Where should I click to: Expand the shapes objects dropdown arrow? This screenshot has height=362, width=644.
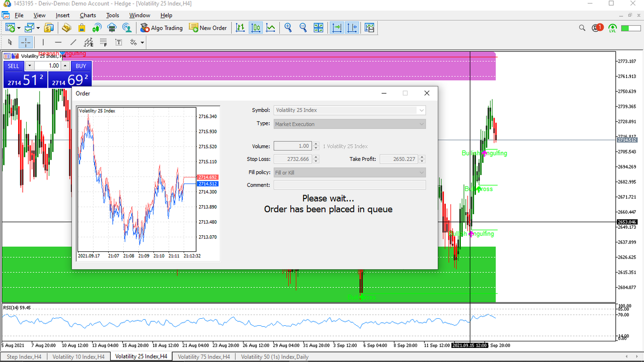click(142, 43)
